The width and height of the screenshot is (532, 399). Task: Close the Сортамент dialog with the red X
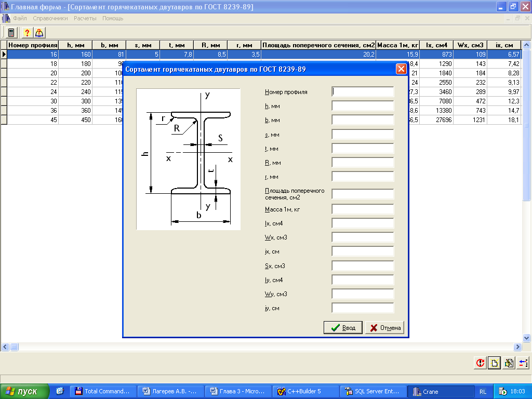(401, 69)
